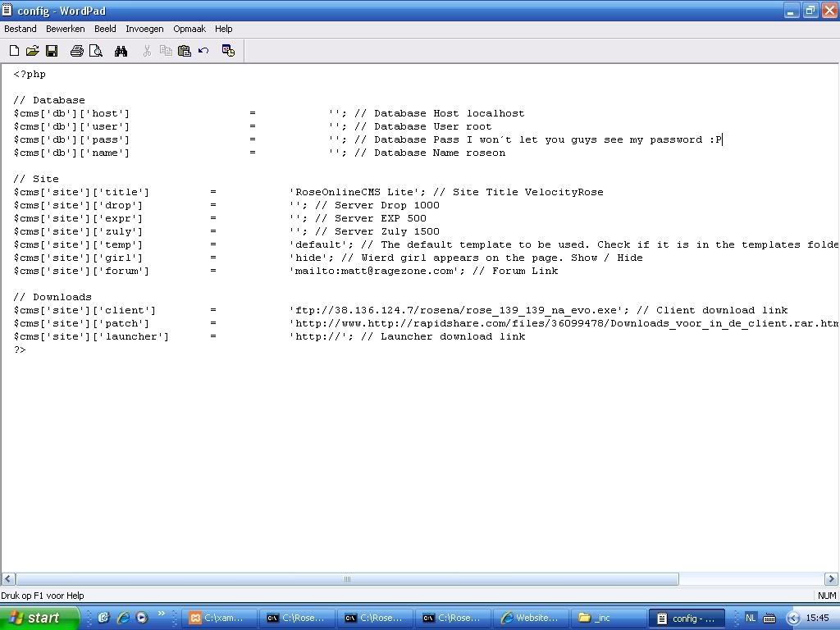Viewport: 840px width, 630px height.
Task: Click the Find binoculars icon
Action: coord(121,51)
